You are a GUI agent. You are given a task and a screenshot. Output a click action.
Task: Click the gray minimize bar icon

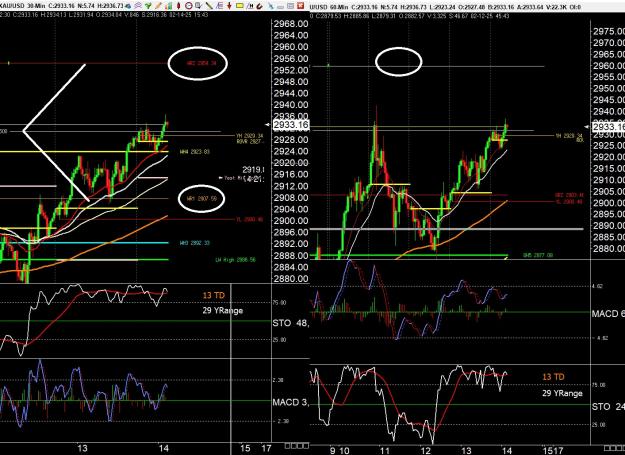coord(280,7)
